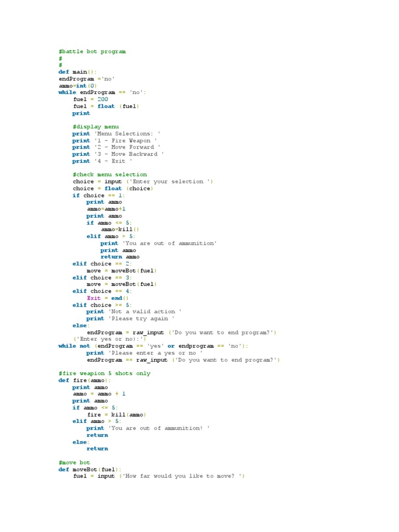Image resolution: width=399 pixels, height=532 pixels.
Task: Select the 'How far would you like to move?' line
Action: 159,476
